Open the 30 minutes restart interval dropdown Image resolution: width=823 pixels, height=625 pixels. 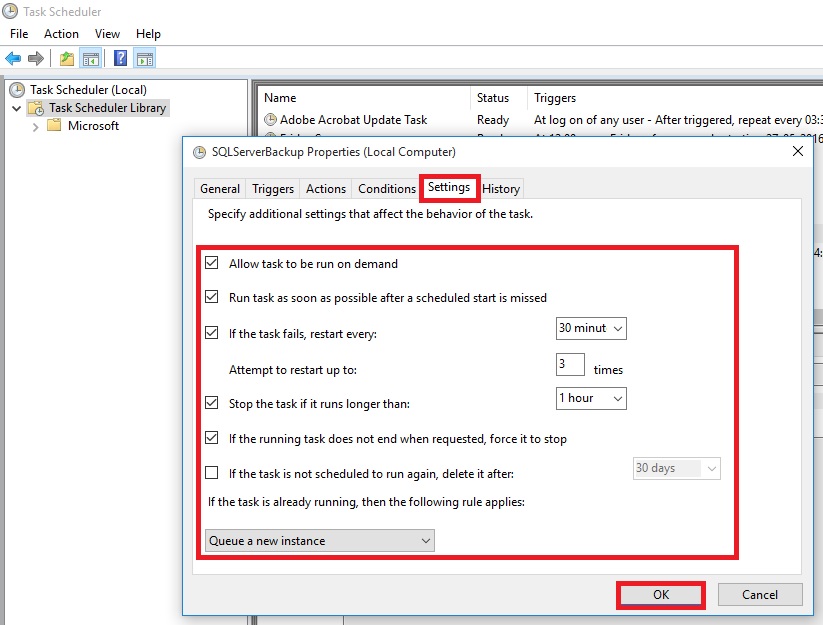(x=591, y=328)
